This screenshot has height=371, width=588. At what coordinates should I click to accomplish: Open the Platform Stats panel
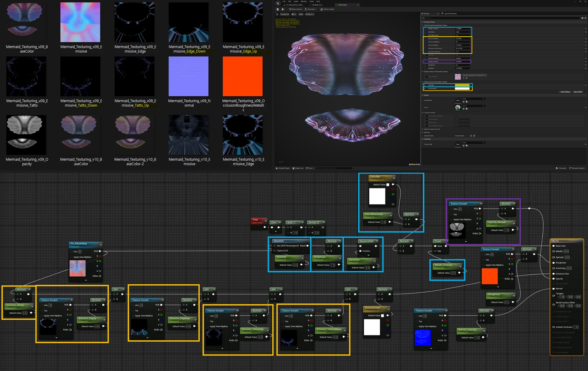tap(327, 9)
